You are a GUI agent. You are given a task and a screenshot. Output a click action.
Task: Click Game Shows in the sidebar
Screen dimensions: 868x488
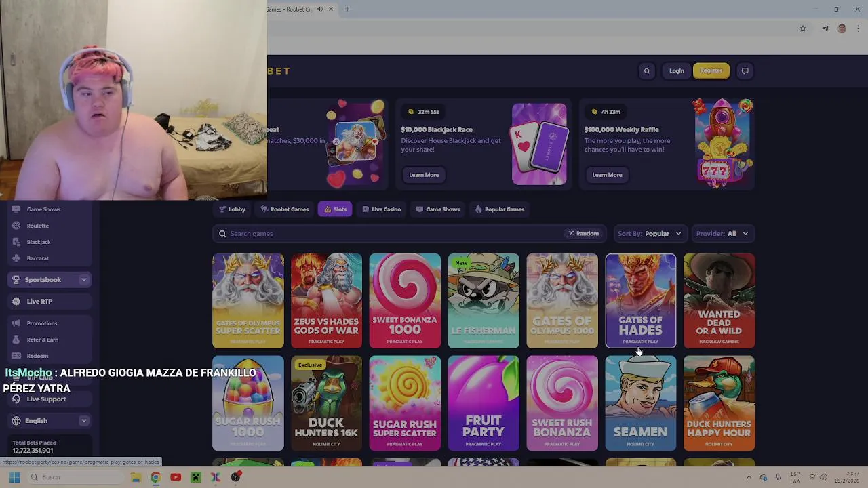tap(43, 209)
